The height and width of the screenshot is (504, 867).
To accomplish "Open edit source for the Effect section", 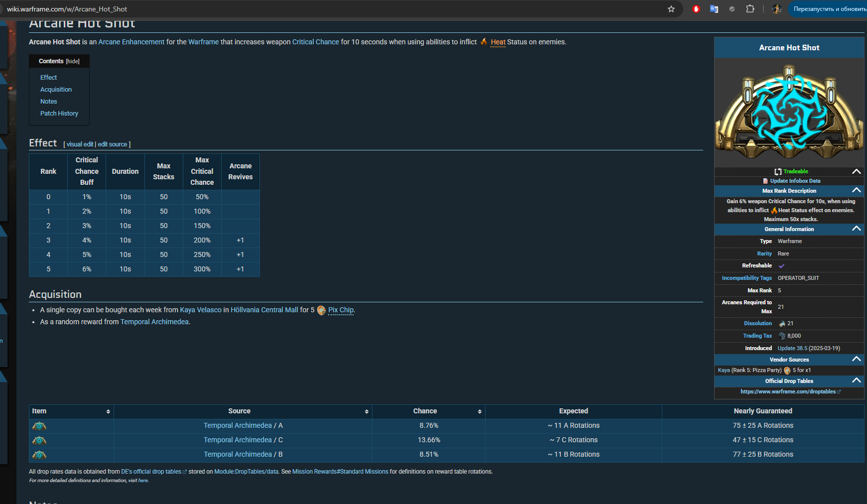I will [x=113, y=144].
